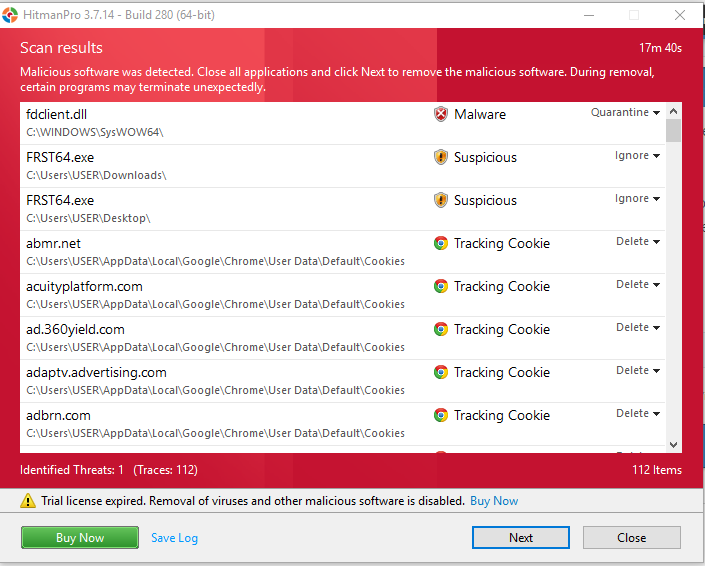Click the Chrome icon beside ad.360yield.com
705x566 pixels.
[x=441, y=329]
